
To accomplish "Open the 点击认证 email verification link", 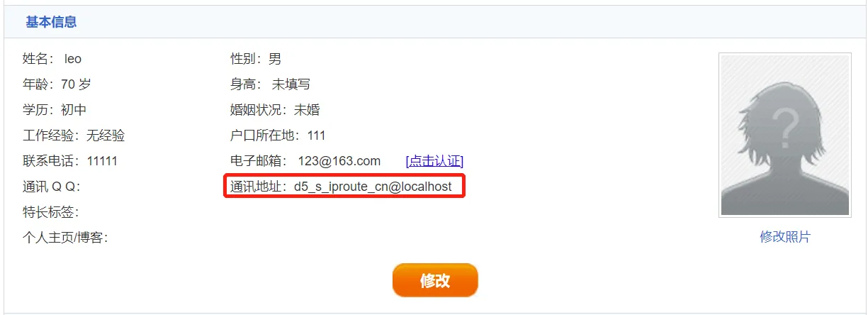I will 434,161.
